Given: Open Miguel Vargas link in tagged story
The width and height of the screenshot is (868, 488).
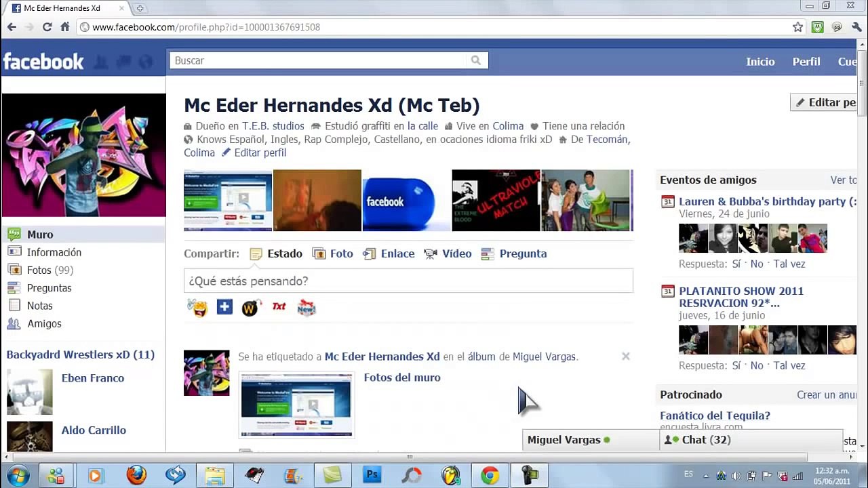Looking at the screenshot, I should click(x=544, y=357).
